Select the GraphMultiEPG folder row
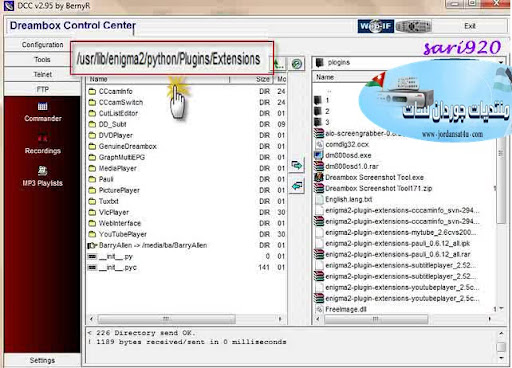The height and width of the screenshot is (368, 512). coord(186,157)
